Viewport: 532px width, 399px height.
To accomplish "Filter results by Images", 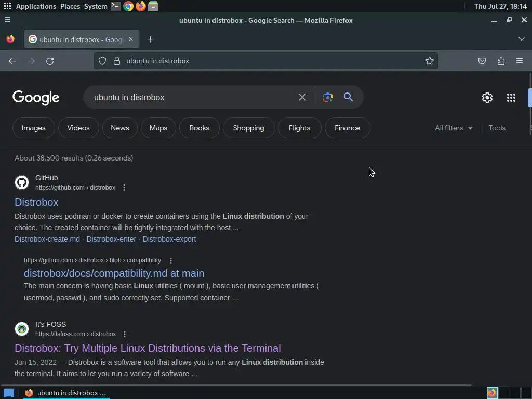I will pos(34,128).
